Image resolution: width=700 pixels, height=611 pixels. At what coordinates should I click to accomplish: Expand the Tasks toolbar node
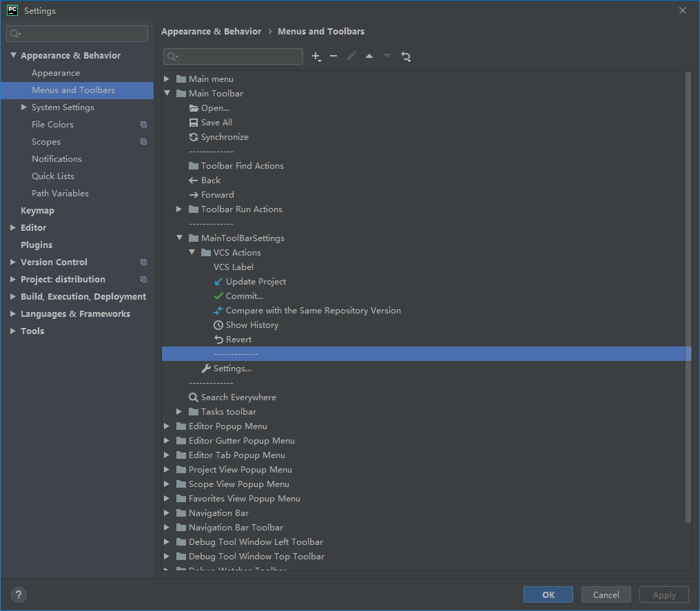click(x=179, y=411)
